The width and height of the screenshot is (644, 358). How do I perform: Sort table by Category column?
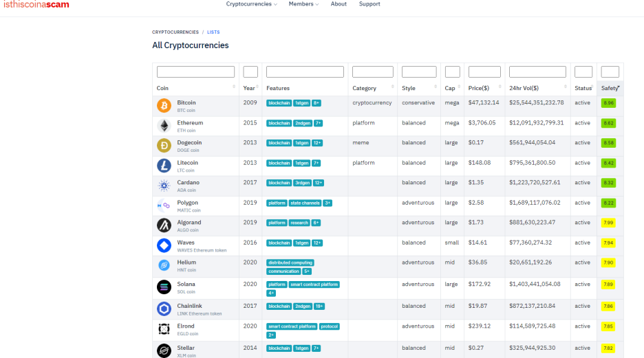(x=372, y=88)
